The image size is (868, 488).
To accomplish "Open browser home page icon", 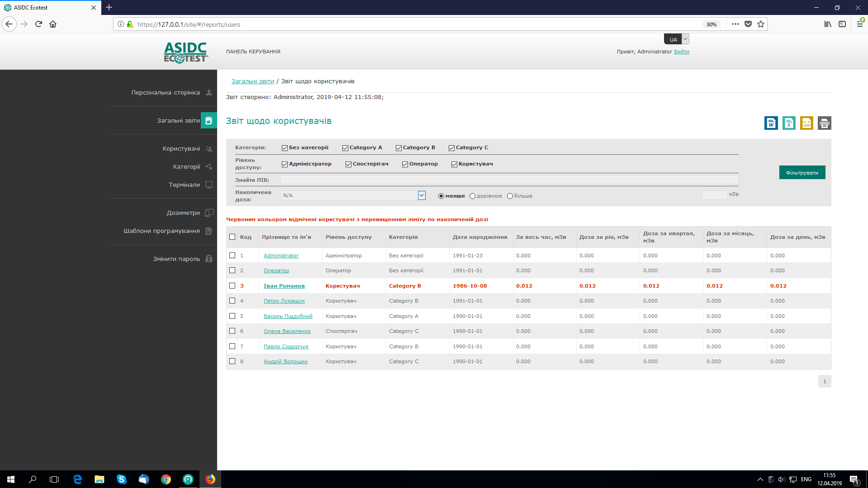I will click(x=53, y=24).
